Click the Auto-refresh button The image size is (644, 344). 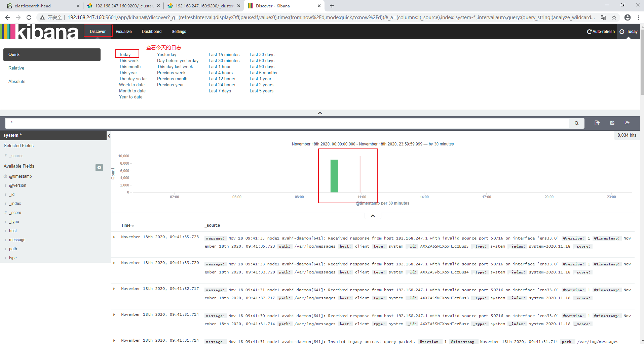click(x=601, y=32)
